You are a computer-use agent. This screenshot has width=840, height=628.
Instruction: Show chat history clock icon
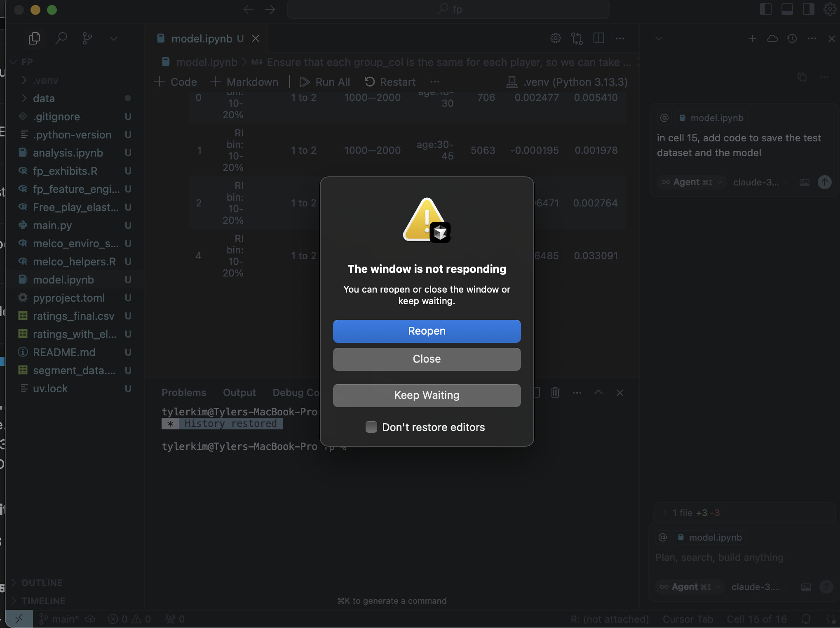tap(792, 38)
